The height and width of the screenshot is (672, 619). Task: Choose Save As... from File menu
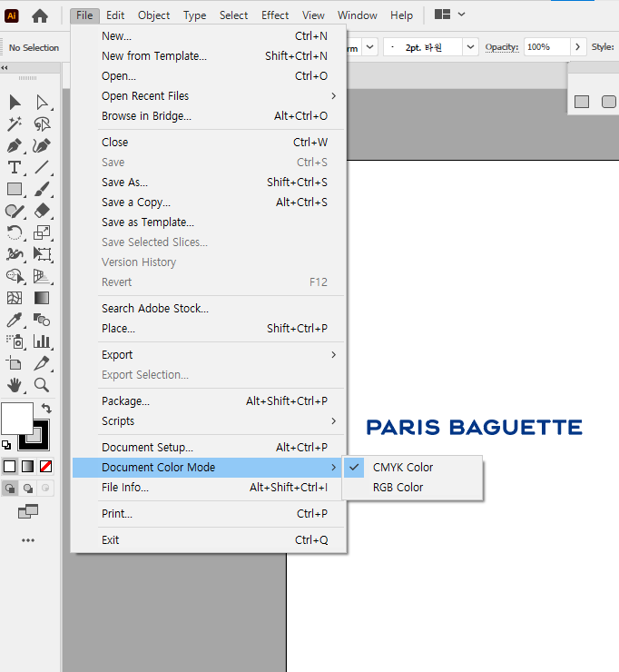click(209, 183)
